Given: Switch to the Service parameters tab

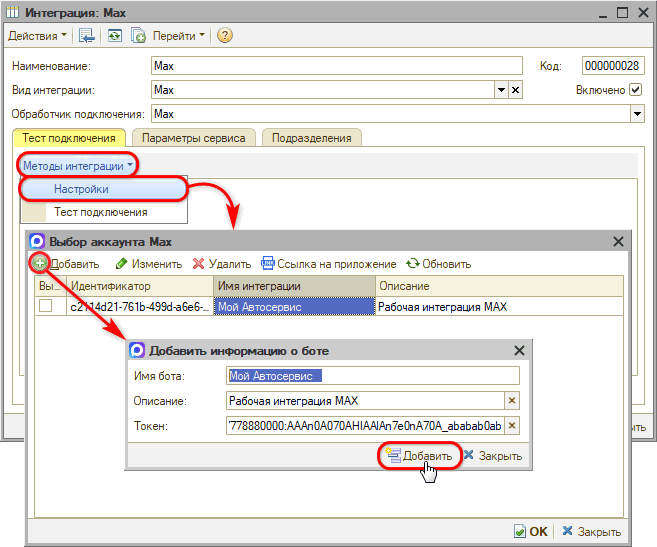Looking at the screenshot, I should (193, 138).
